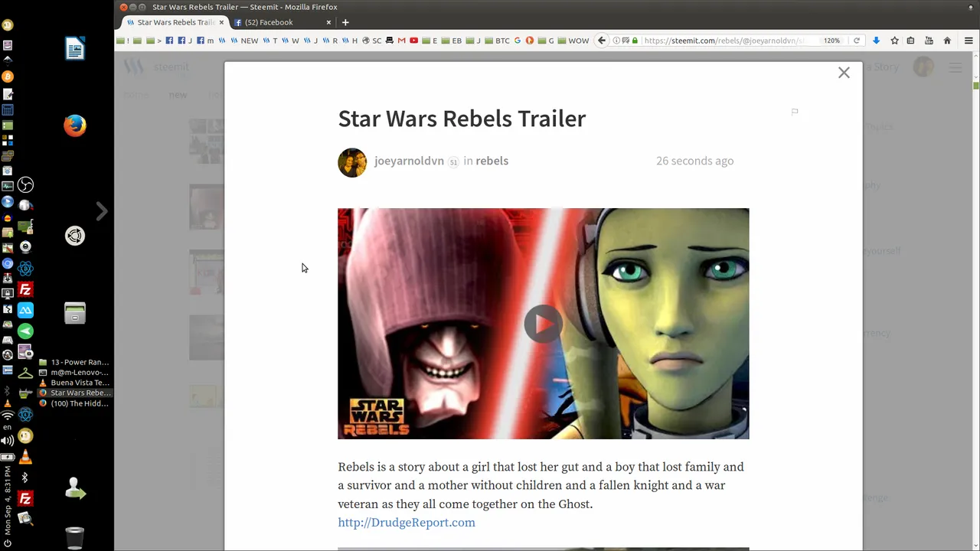The image size is (980, 551).
Task: Click the 120% zoom level indicator
Action: click(831, 41)
